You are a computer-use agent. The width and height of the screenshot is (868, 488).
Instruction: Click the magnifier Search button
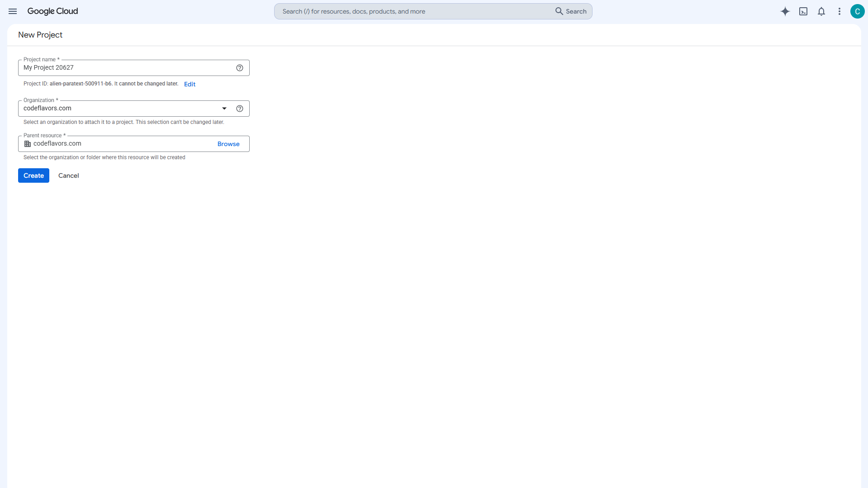(571, 11)
